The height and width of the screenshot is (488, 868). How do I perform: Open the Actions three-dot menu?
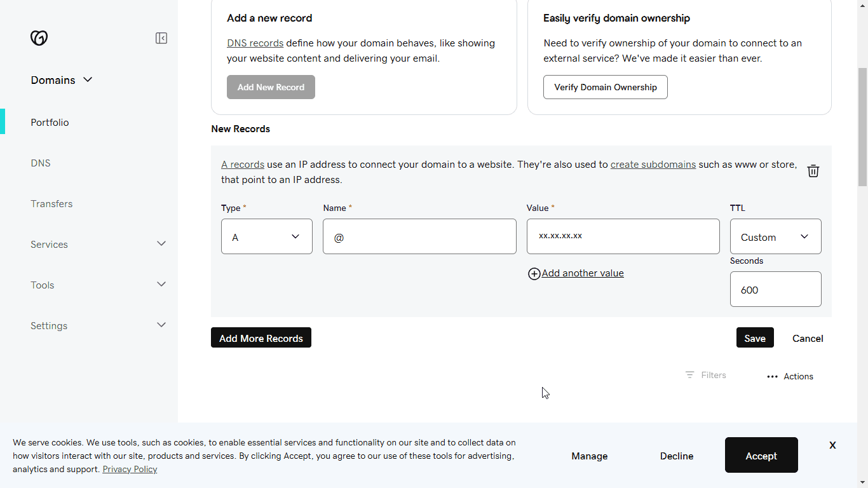coord(772,377)
